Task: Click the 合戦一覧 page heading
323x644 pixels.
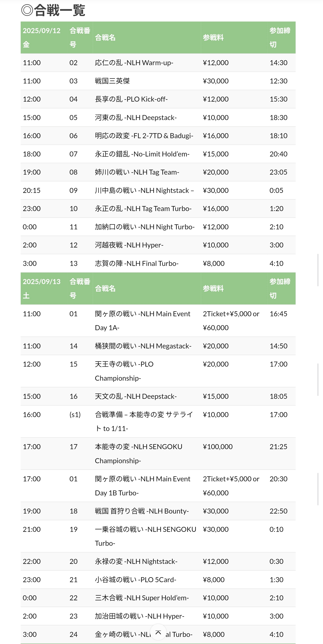Action: coord(53,10)
